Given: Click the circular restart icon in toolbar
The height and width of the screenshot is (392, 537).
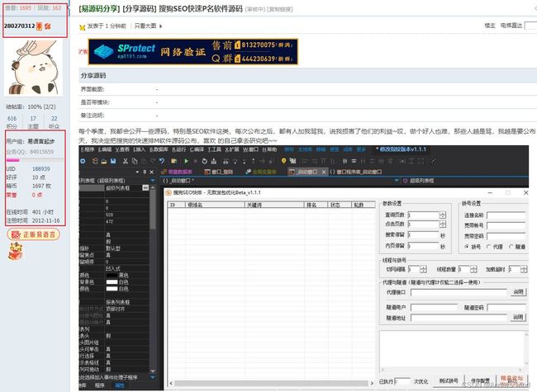Looking at the screenshot, I should [204, 161].
